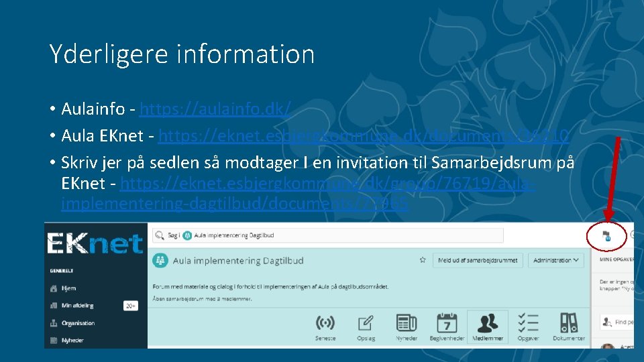Select the Opslag tab icon
The width and height of the screenshot is (644, 362).
click(x=366, y=323)
